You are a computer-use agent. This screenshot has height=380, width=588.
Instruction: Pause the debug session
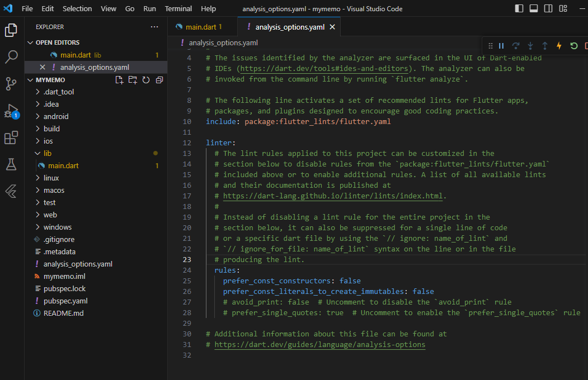(x=501, y=46)
